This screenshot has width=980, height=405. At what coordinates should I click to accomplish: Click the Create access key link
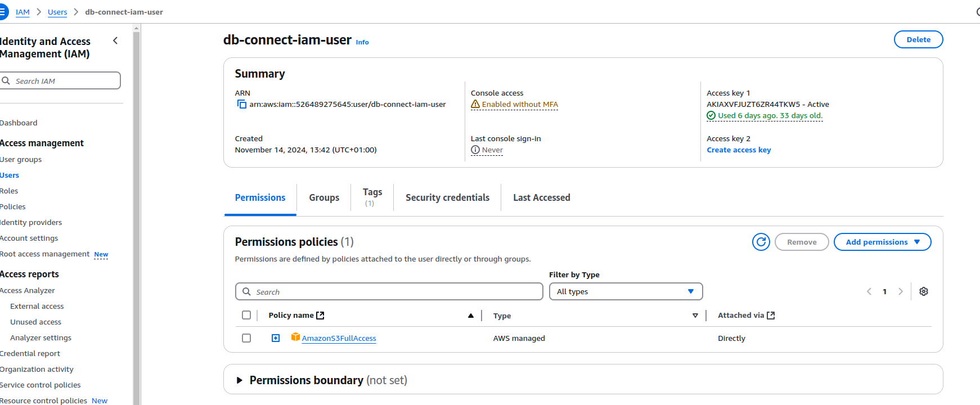739,150
